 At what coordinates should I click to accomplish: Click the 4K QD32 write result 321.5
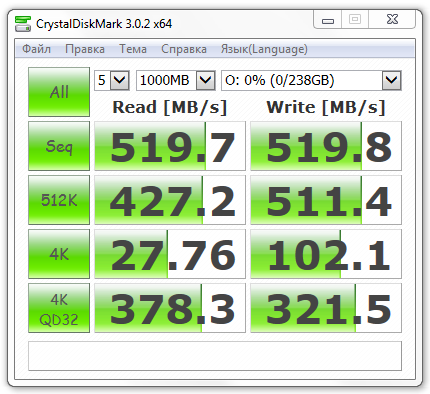pyautogui.click(x=326, y=308)
